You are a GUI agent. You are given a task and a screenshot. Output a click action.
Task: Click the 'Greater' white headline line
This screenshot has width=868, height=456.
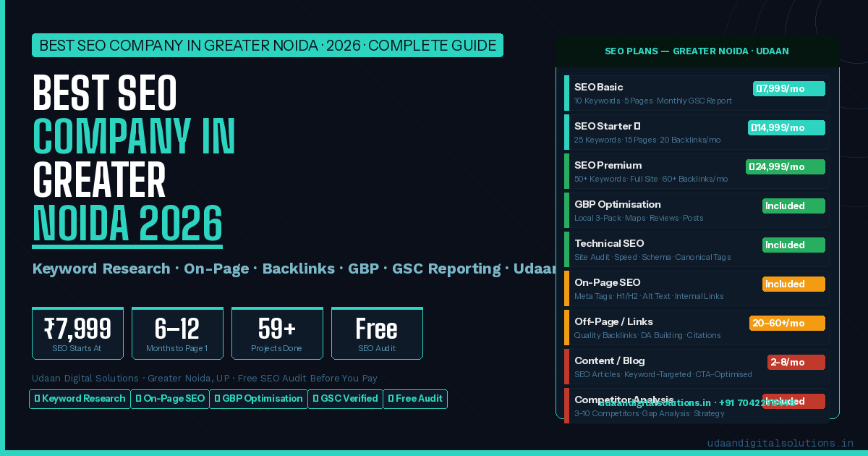pos(99,180)
